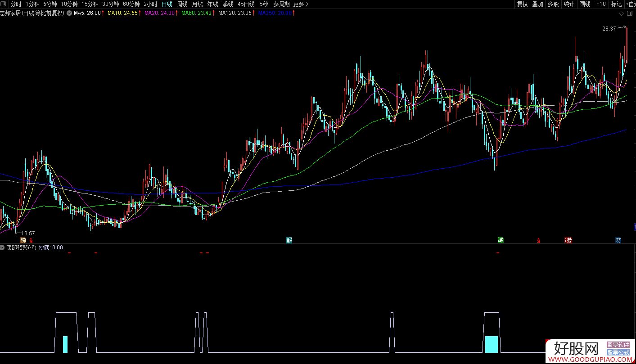636x364 pixels.
Task: Click the sidebar panel icon beside diamond
Action: pyautogui.click(x=629, y=13)
